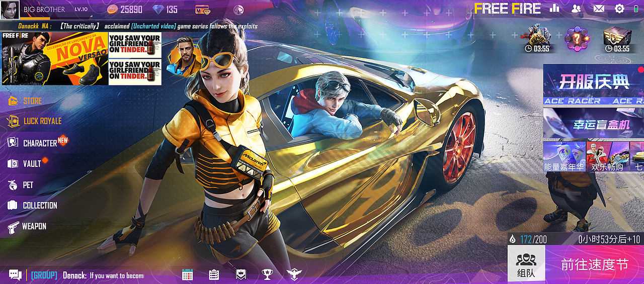Open the VAULT menu

tap(27, 163)
